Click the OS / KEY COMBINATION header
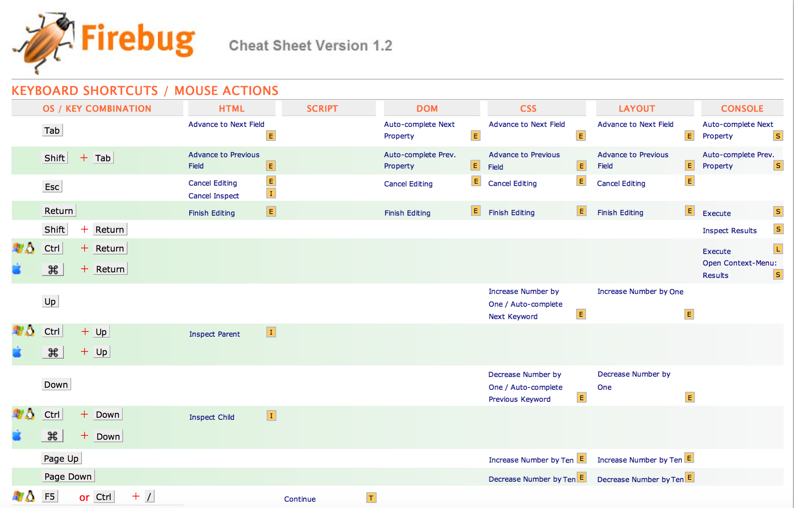794x508 pixels. pyautogui.click(x=97, y=108)
